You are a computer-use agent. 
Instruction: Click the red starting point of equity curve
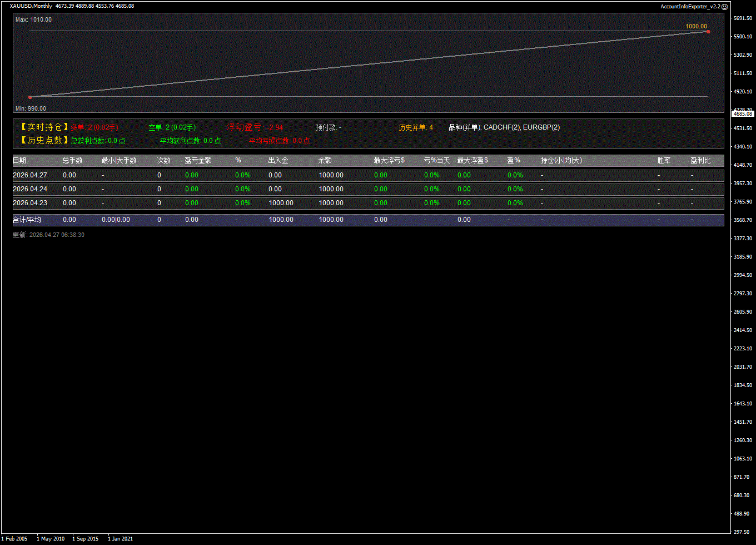pyautogui.click(x=30, y=97)
